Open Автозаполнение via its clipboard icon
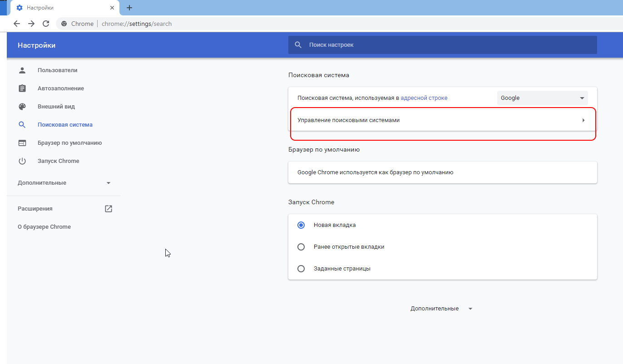 22,88
